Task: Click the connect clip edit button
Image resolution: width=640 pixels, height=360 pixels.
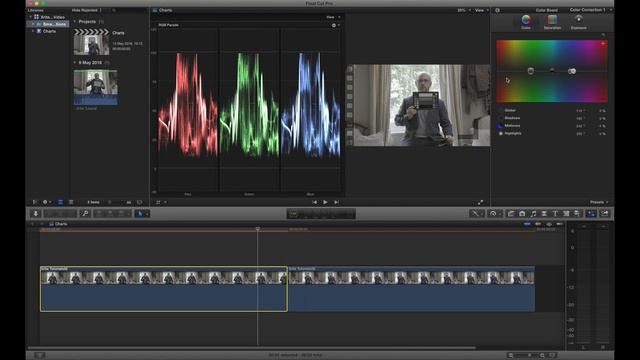Action: [99, 213]
